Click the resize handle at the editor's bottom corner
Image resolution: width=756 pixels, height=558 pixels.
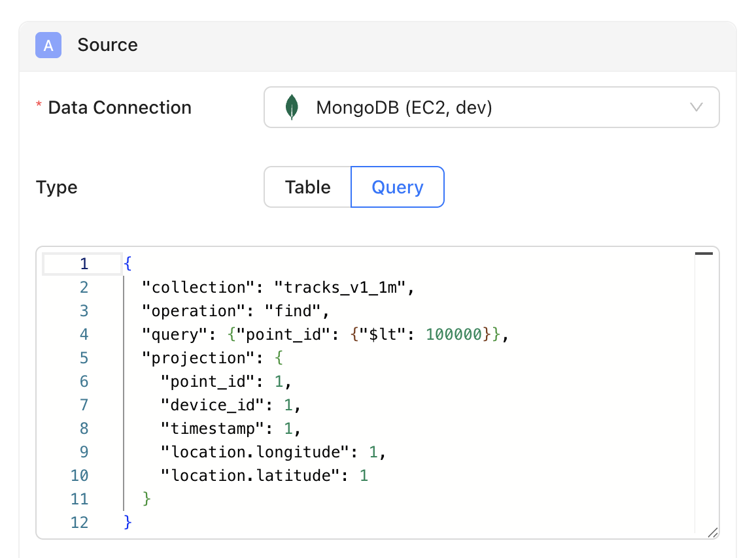pyautogui.click(x=713, y=534)
